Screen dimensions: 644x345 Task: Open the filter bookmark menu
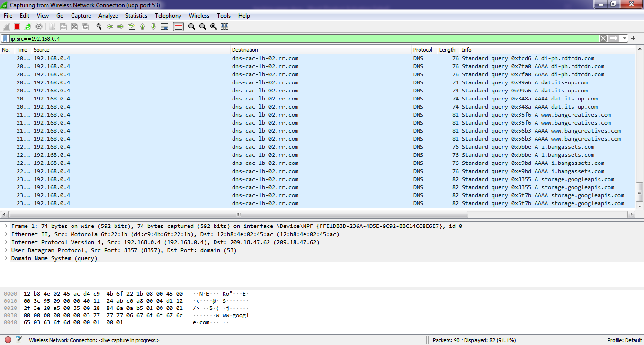(5, 38)
